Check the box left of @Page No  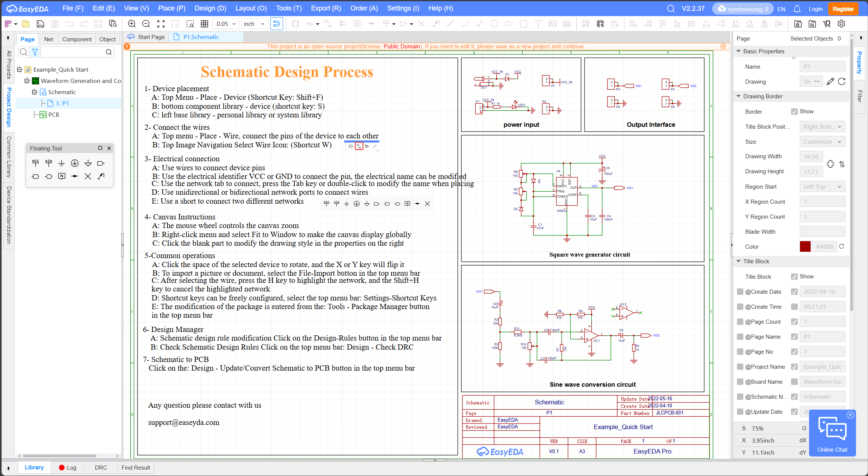(x=740, y=351)
